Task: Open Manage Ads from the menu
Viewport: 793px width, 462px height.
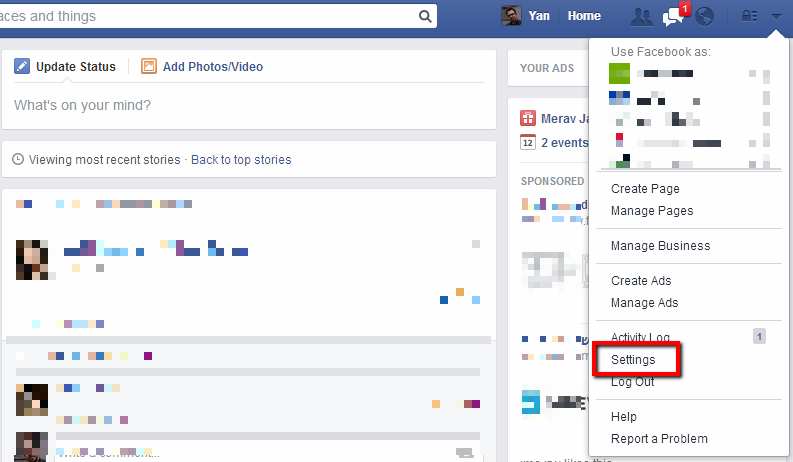Action: [x=644, y=303]
